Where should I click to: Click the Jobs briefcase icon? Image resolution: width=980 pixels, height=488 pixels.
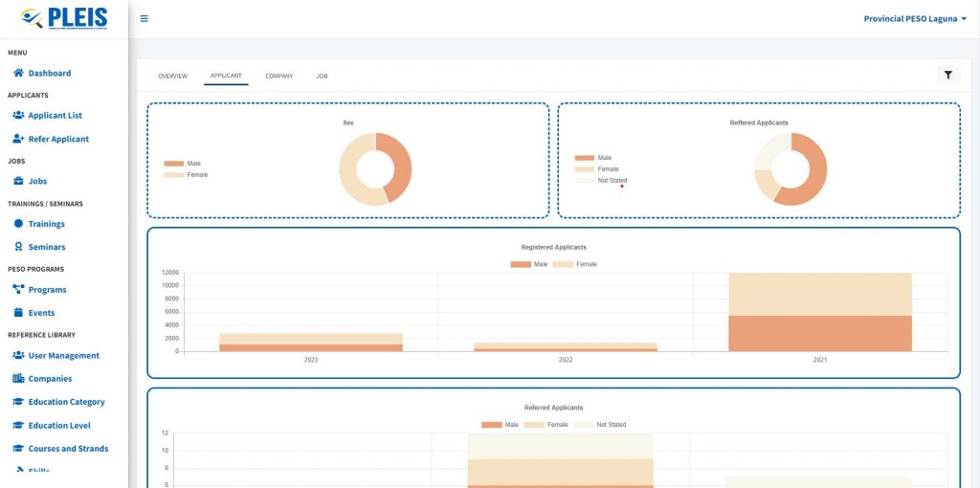[18, 181]
